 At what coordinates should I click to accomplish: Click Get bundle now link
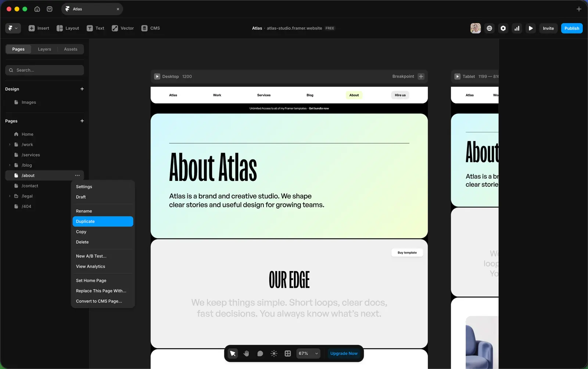319,108
